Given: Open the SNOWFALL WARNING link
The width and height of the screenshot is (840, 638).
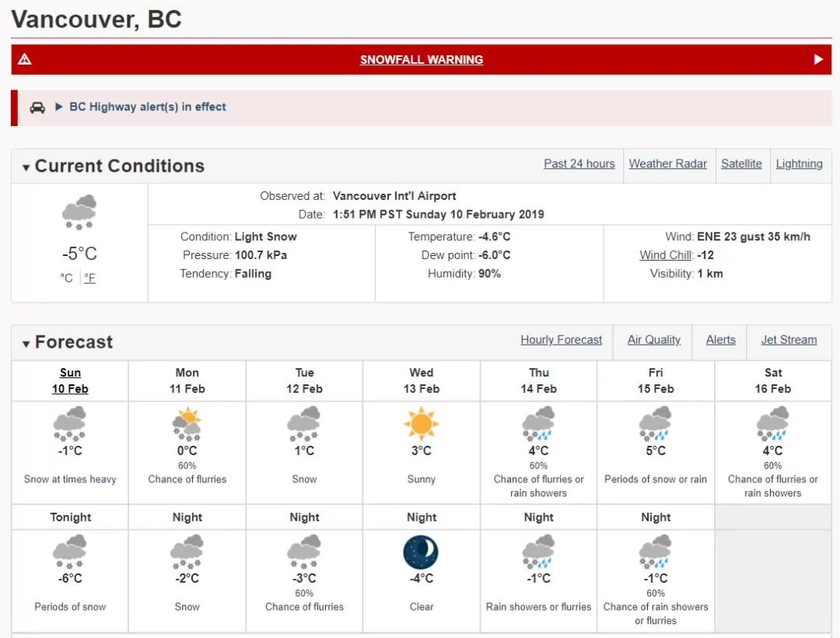Looking at the screenshot, I should click(x=421, y=59).
